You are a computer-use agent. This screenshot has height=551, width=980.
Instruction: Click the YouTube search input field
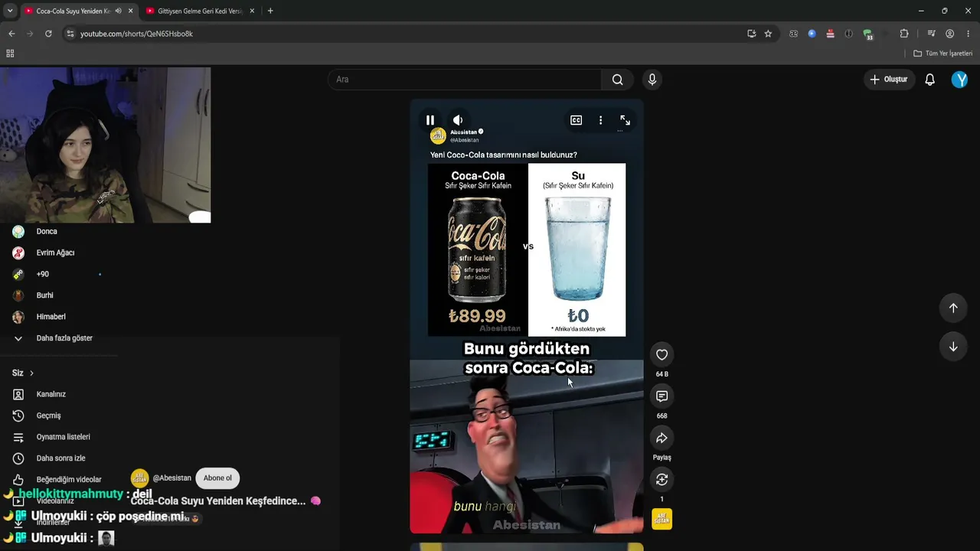point(465,80)
